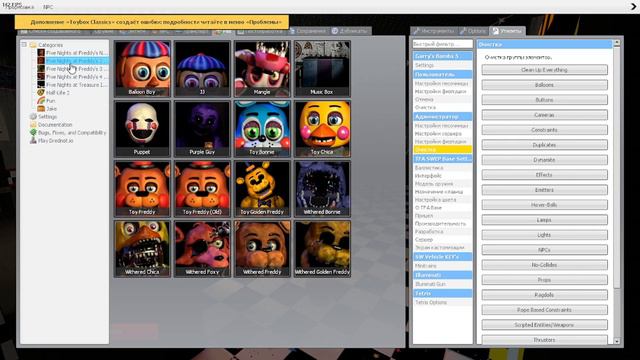Click the Hover-Balls cleanup button
The image size is (640, 360).
[x=544, y=205]
